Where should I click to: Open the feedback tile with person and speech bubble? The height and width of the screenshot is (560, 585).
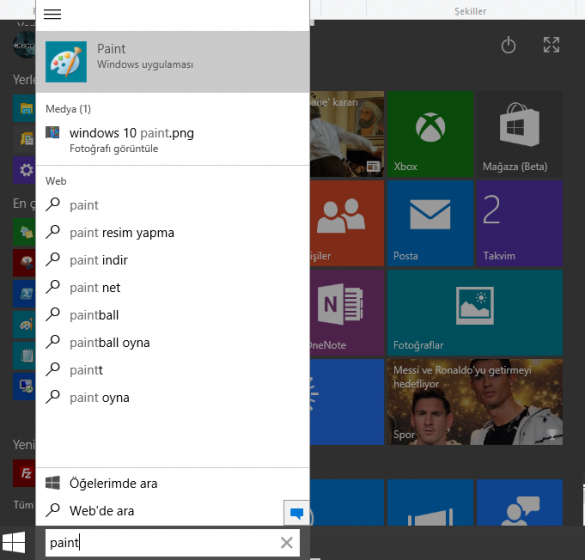[520, 503]
